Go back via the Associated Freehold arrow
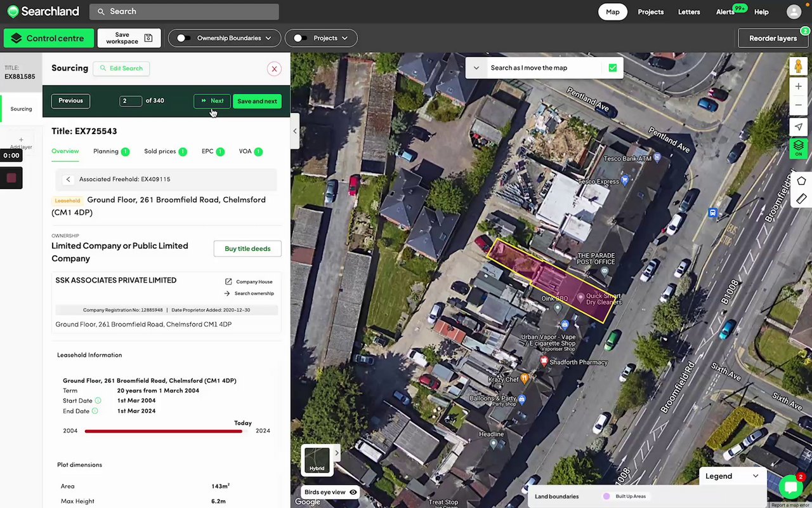The image size is (812, 508). [69, 180]
